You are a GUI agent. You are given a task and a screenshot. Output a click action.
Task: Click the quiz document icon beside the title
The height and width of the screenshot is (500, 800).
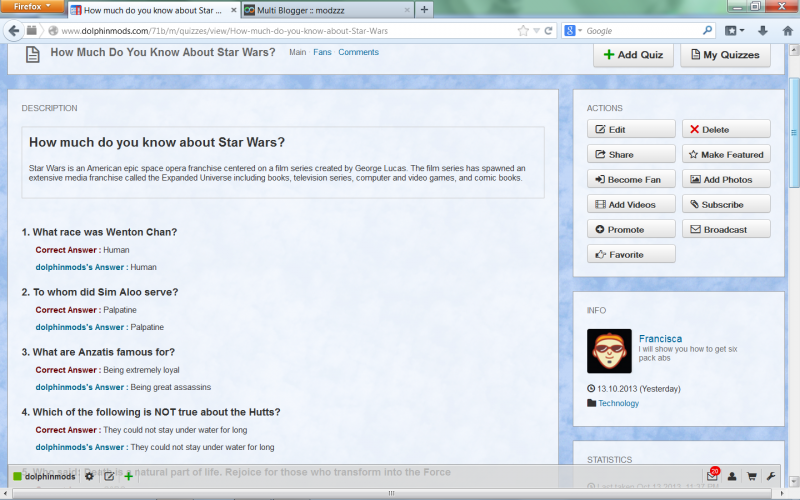tap(33, 54)
